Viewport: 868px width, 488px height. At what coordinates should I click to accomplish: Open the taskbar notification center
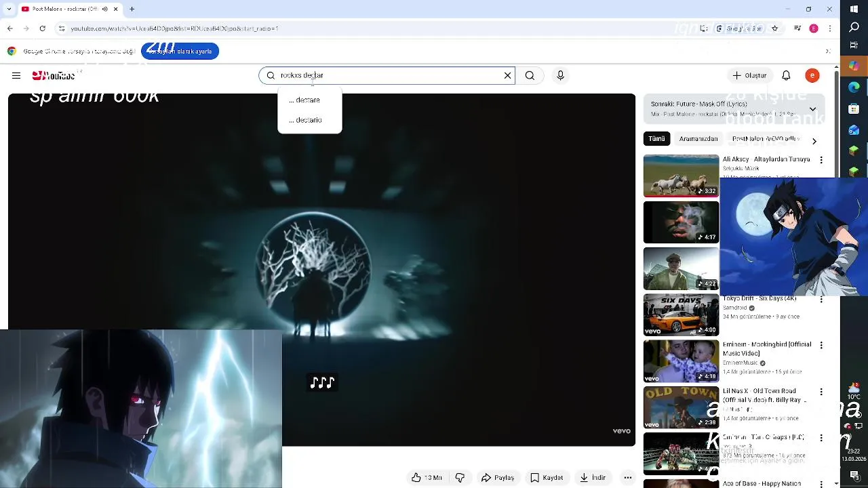point(854,476)
